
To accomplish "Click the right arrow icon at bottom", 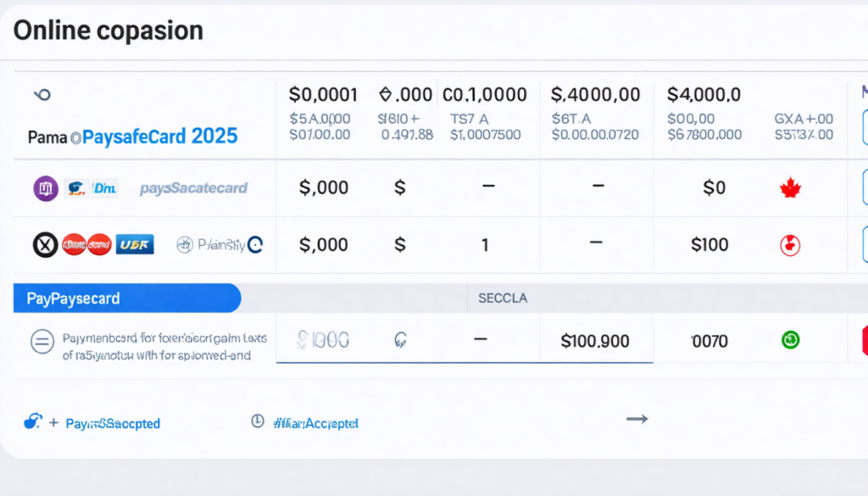I will pyautogui.click(x=637, y=419).
